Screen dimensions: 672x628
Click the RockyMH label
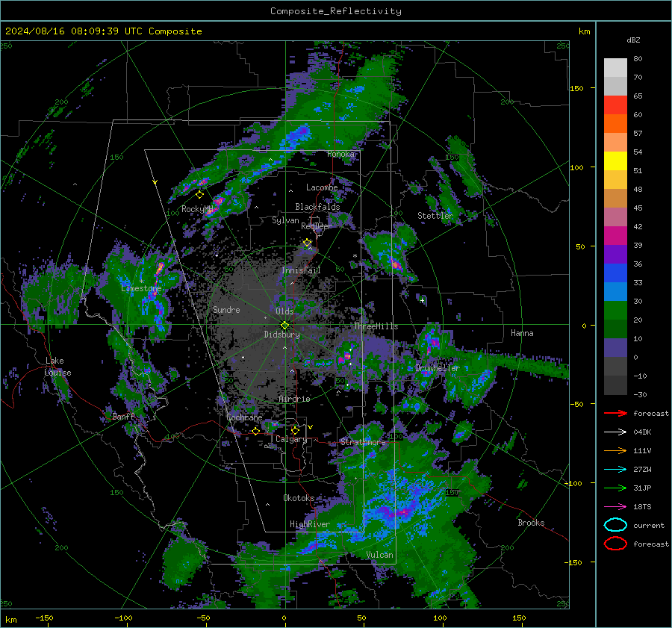[197, 209]
